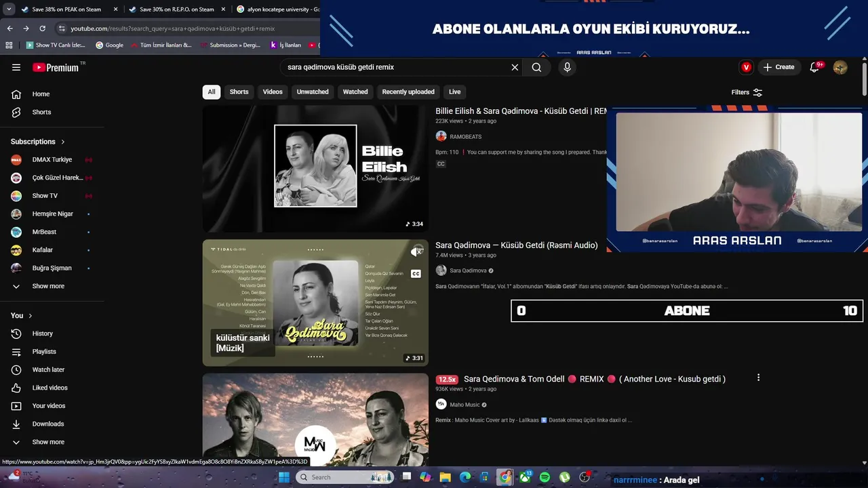Open the Show TV Canlı İzle bookmark
The width and height of the screenshot is (868, 488).
coord(55,45)
